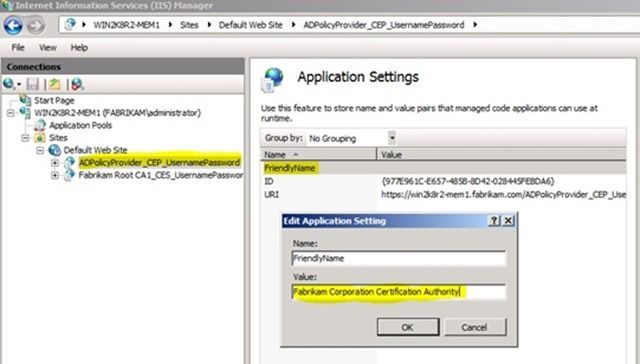
Task: Click Sites in the address breadcrumb
Action: coord(189,25)
